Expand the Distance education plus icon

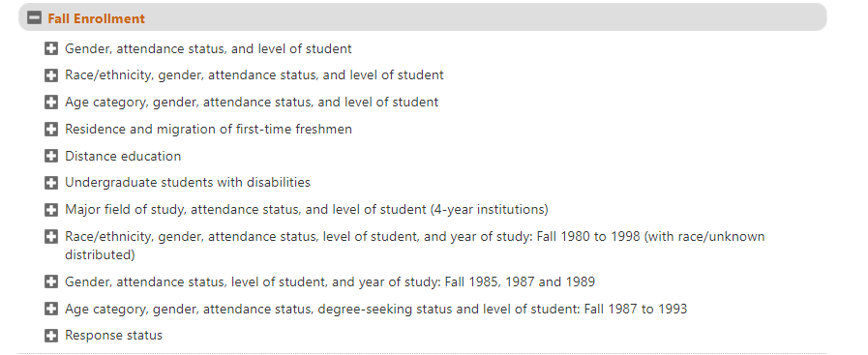coord(51,156)
